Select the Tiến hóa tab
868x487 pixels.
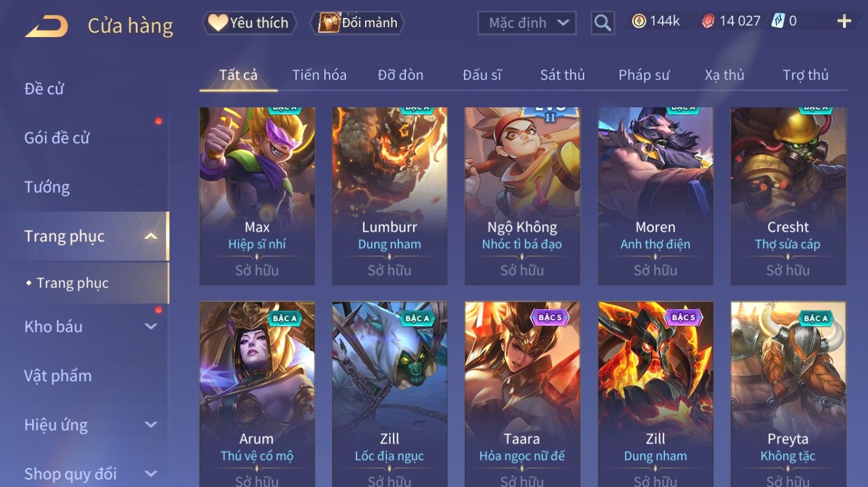(319, 75)
